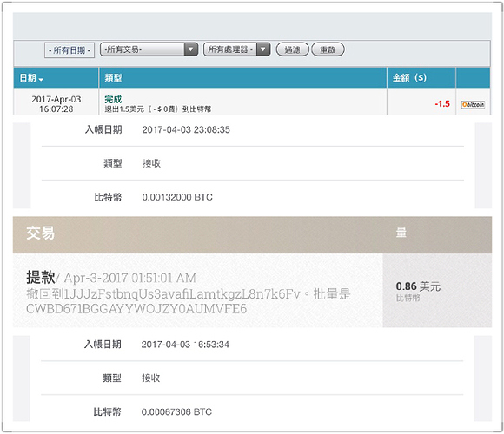The image size is (504, 434).
Task: Click the 提款 withdrawal entry title
Action: pos(41,277)
